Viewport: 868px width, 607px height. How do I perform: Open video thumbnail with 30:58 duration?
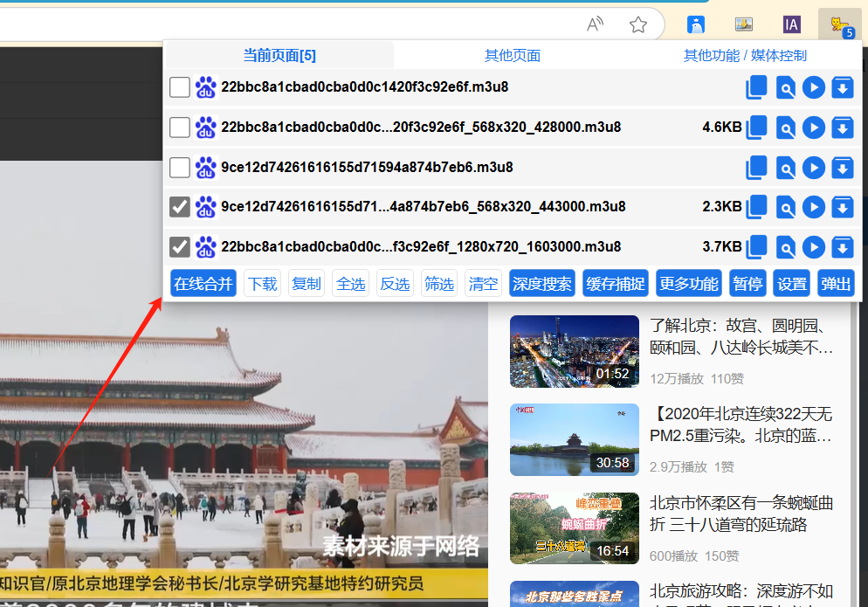pos(575,439)
